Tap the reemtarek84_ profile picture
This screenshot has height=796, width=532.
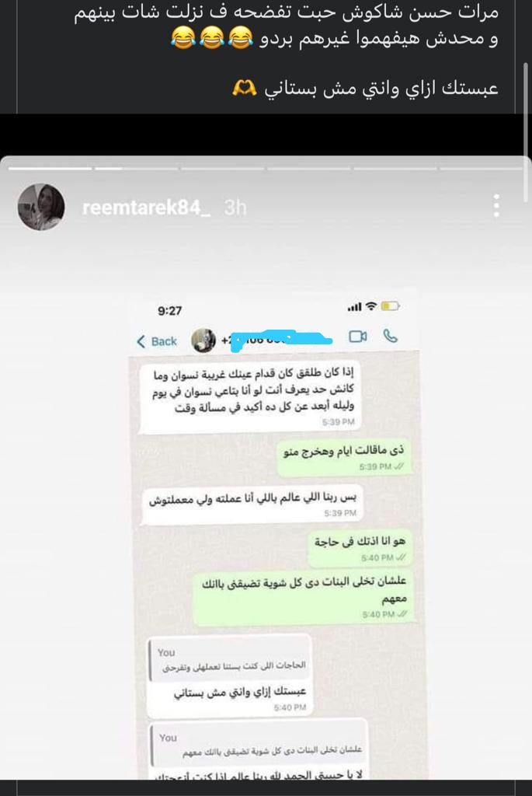[x=41, y=207]
